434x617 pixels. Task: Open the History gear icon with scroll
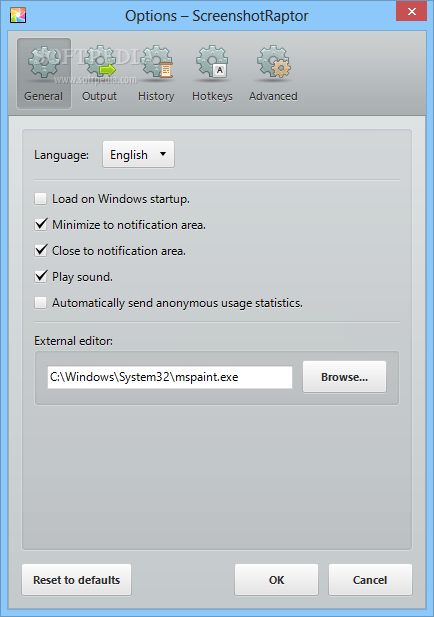coord(156,62)
